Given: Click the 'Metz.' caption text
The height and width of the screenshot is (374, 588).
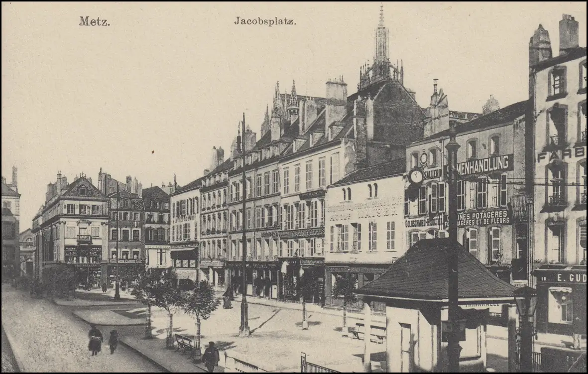Looking at the screenshot, I should click(94, 21).
